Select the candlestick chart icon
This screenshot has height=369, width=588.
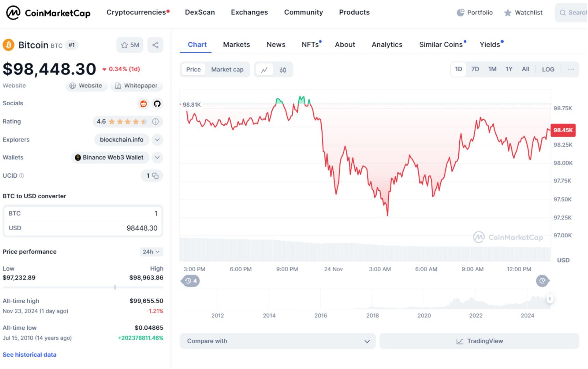point(283,70)
